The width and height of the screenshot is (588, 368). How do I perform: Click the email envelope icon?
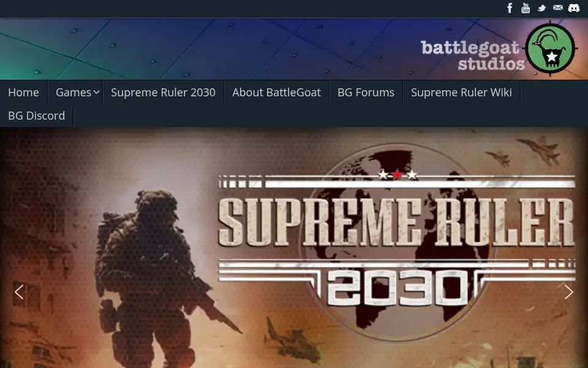click(x=557, y=8)
